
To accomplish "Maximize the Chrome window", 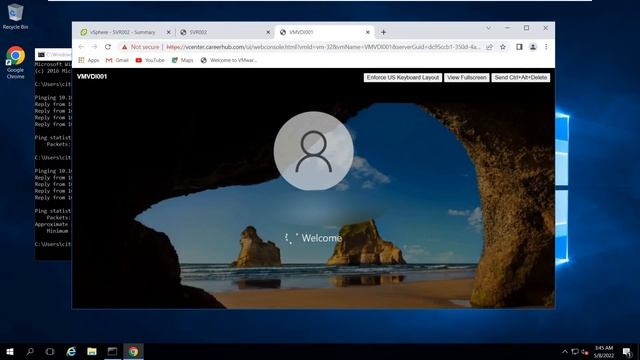I will point(527,28).
